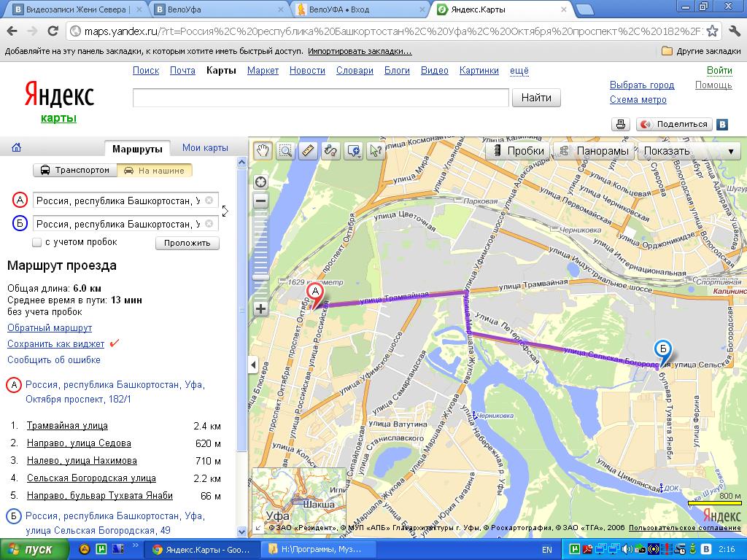The width and height of the screenshot is (747, 560).
Task: Click the browser reload button
Action: pos(53,31)
